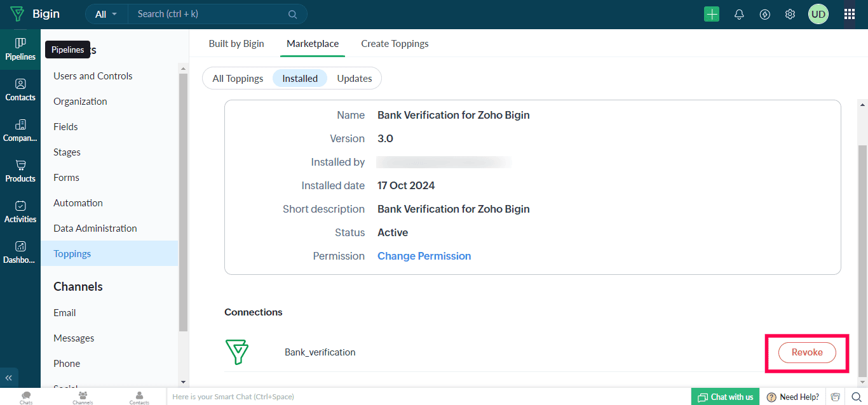This screenshot has height=405, width=868.
Task: Open Companies in the left rail
Action: point(20,130)
